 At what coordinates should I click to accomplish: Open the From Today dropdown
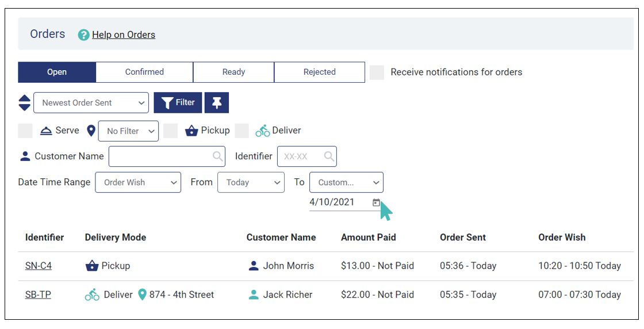[x=251, y=182]
